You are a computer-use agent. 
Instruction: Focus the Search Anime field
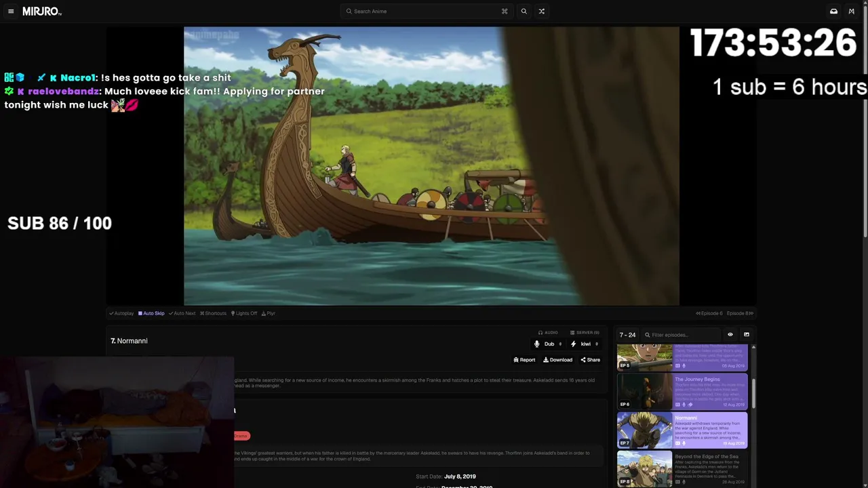427,12
